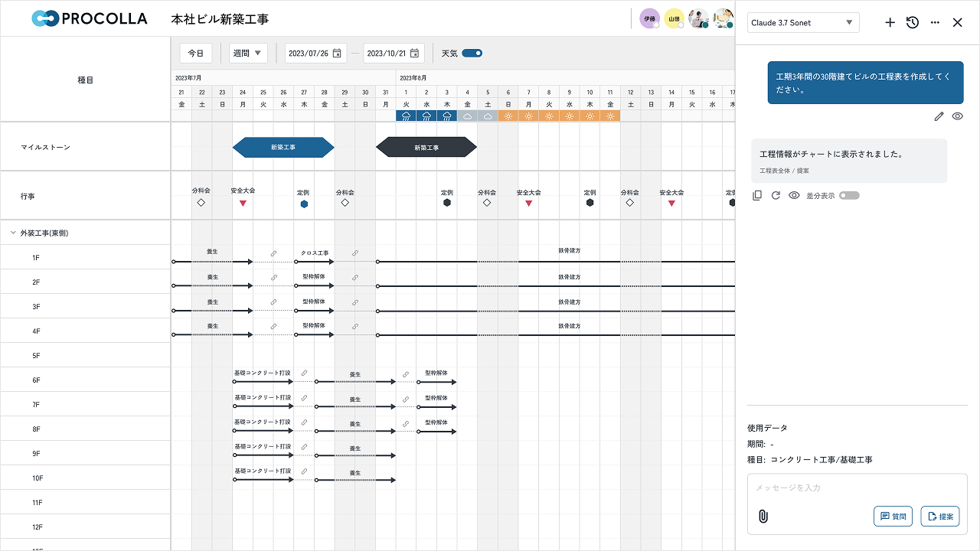This screenshot has height=551, width=980.
Task: Regenerate the AI response with refresh icon
Action: click(776, 195)
